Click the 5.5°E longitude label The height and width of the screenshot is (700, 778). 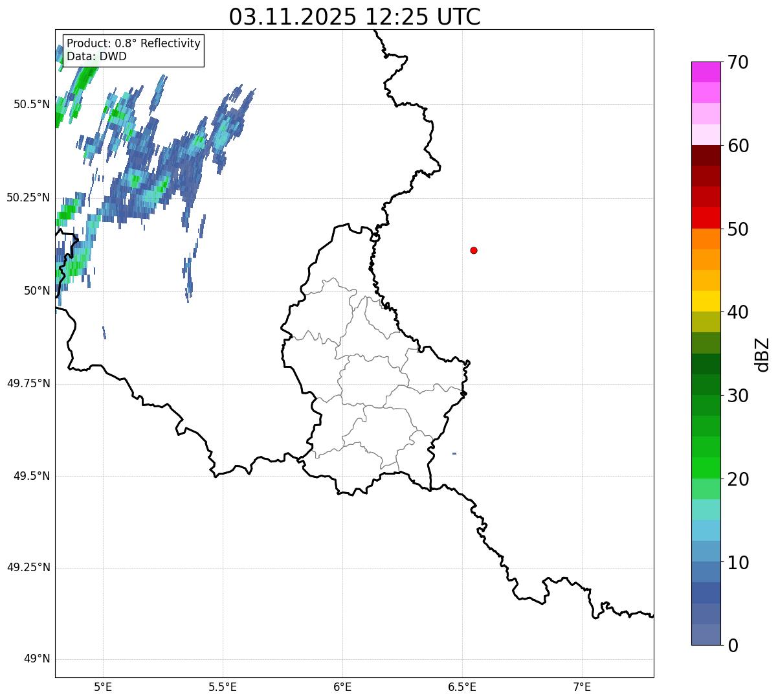223,687
